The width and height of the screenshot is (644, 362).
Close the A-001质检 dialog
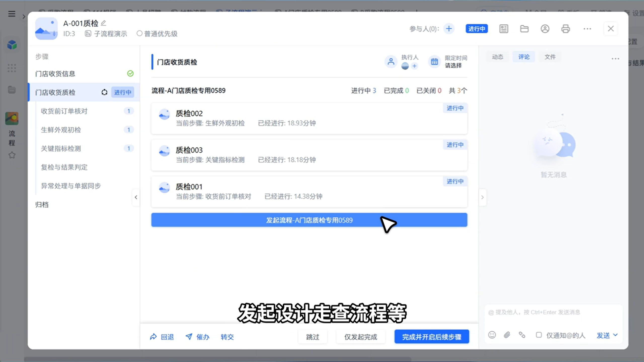(x=611, y=29)
